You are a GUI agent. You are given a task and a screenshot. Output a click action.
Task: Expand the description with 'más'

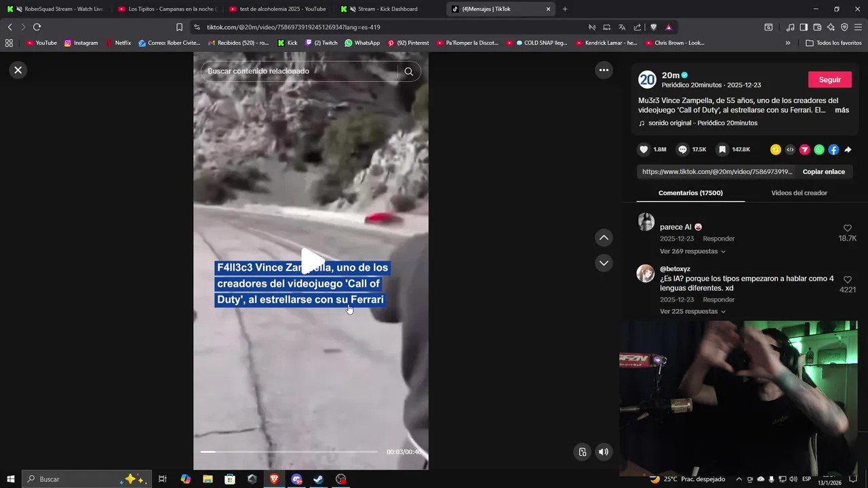point(842,110)
